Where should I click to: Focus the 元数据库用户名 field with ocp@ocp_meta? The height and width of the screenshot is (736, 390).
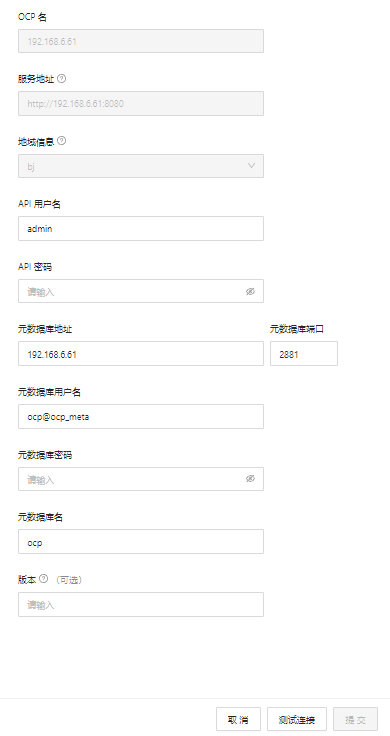tap(141, 416)
